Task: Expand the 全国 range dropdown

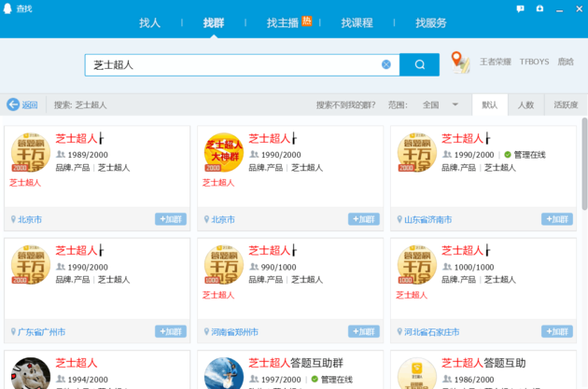Action: pyautogui.click(x=455, y=104)
